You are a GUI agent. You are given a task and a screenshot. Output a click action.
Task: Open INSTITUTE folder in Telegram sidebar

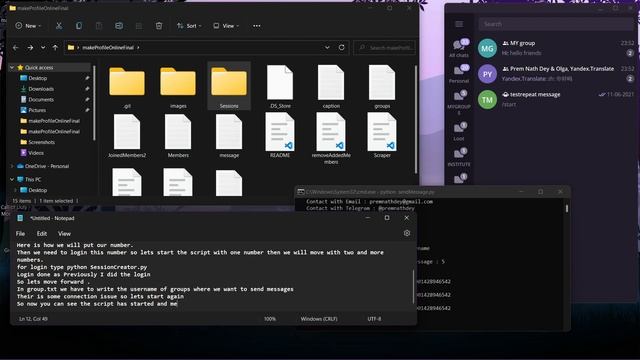[459, 157]
